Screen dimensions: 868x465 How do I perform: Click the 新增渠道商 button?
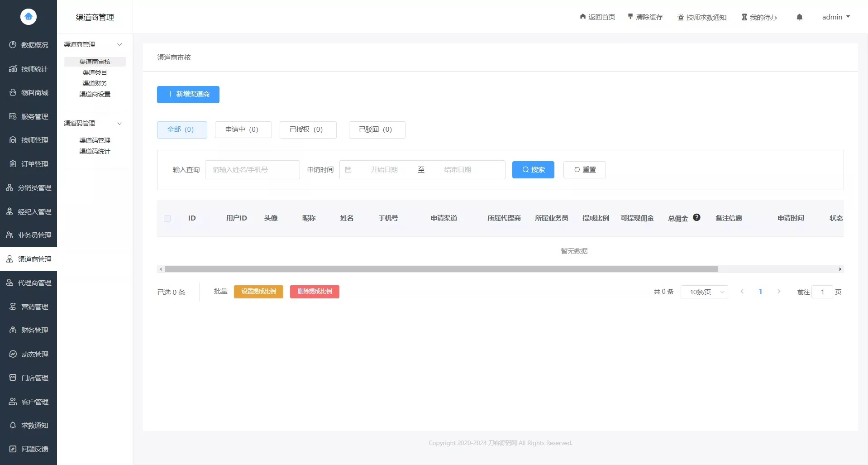[x=188, y=94]
